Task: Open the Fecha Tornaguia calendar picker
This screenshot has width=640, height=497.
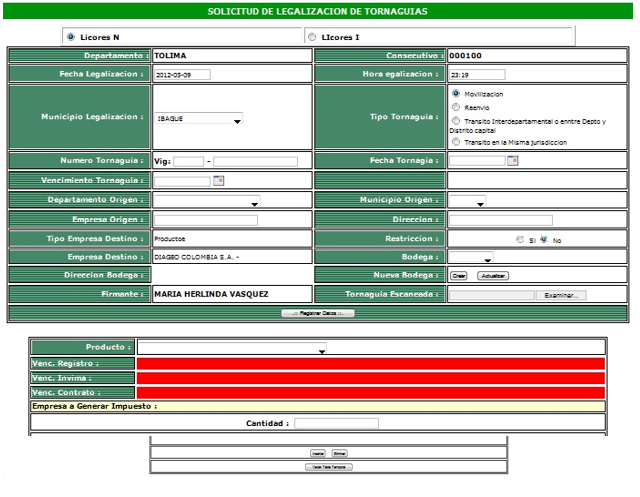Action: [x=513, y=161]
